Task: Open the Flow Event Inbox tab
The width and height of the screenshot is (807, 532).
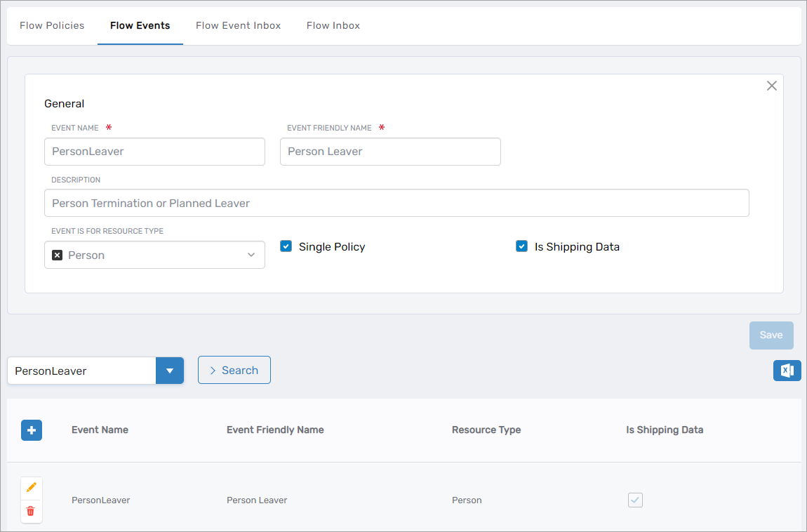Action: point(238,26)
